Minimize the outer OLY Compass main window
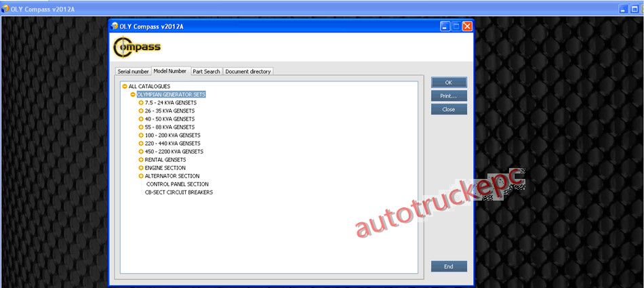 point(624,9)
